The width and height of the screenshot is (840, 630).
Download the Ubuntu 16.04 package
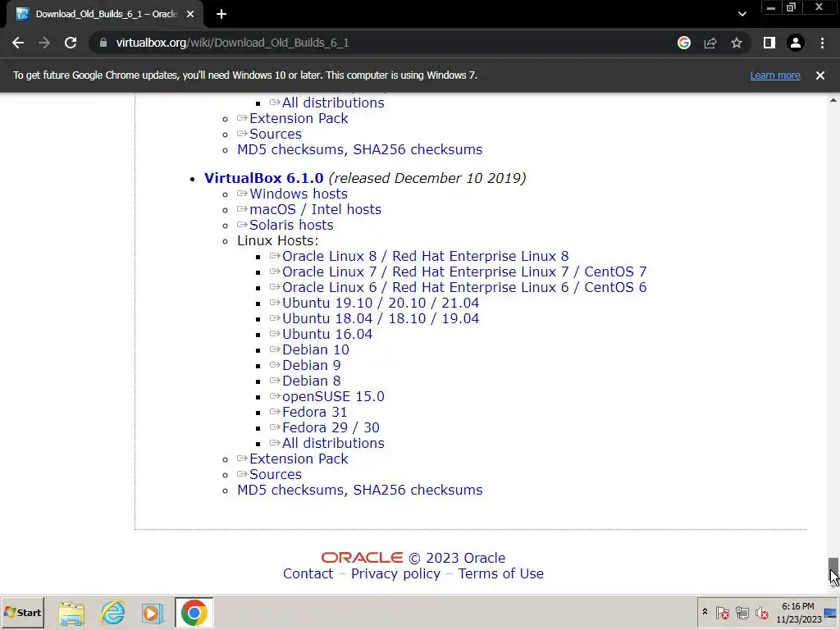327,334
